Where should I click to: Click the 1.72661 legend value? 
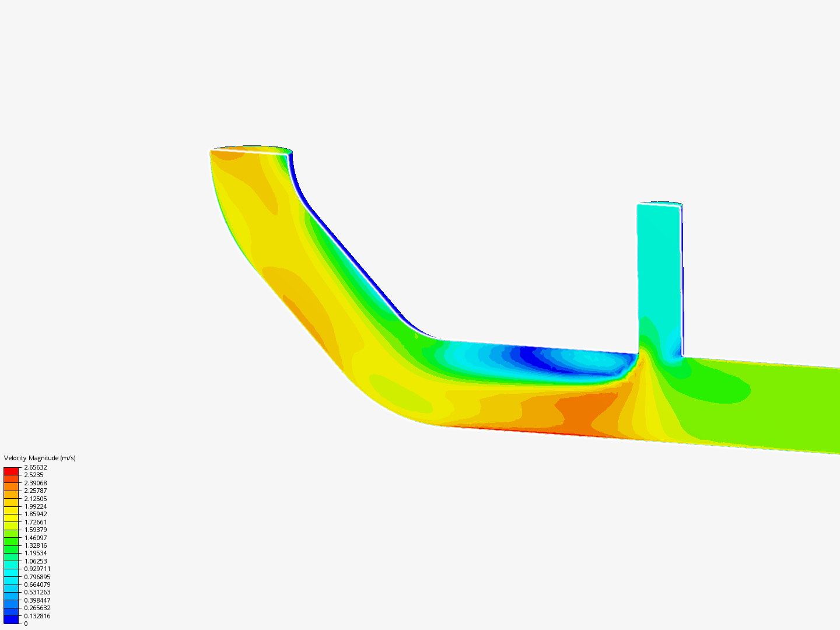(x=36, y=522)
